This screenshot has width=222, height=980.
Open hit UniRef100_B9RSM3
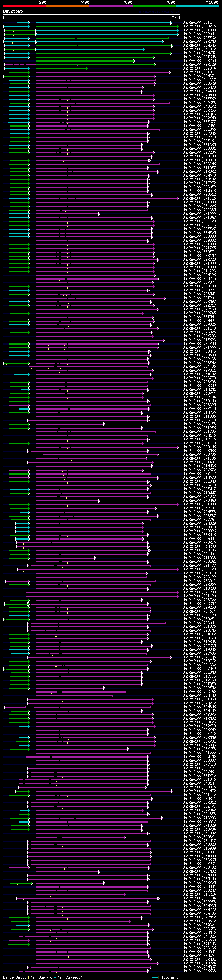point(199,41)
